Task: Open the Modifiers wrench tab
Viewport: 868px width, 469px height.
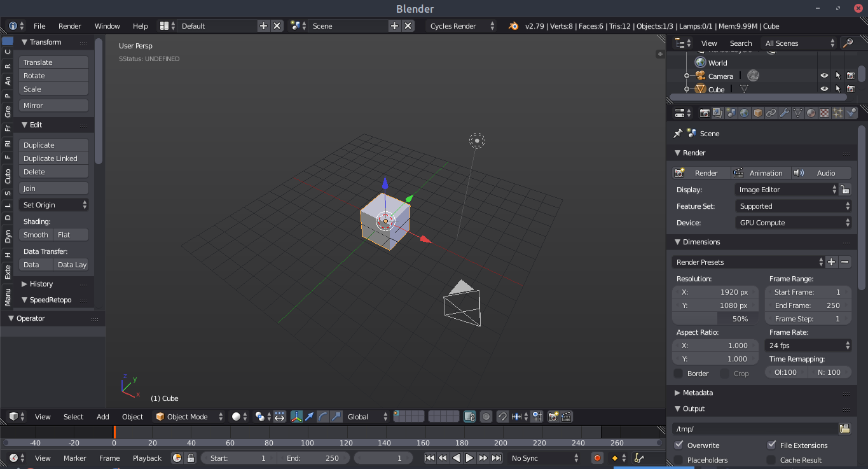Action: (785, 113)
